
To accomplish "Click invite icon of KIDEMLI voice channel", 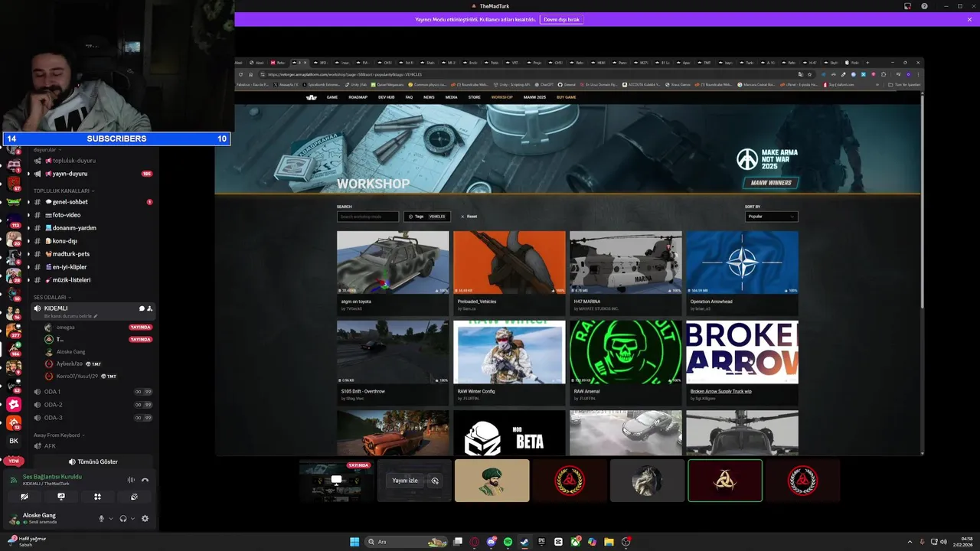I will (x=149, y=308).
